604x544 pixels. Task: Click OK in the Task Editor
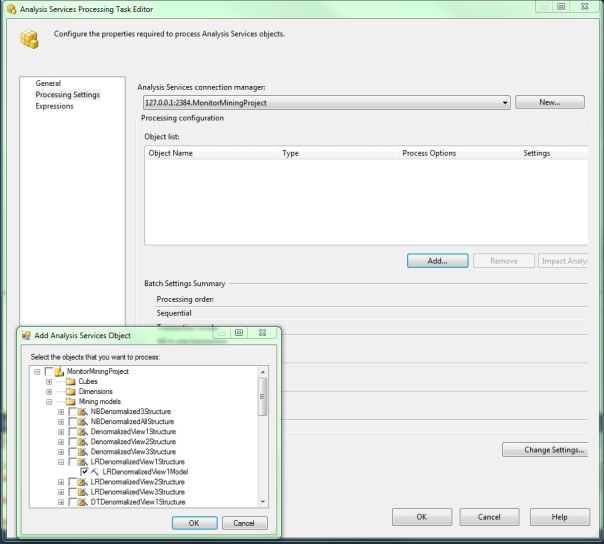point(422,517)
